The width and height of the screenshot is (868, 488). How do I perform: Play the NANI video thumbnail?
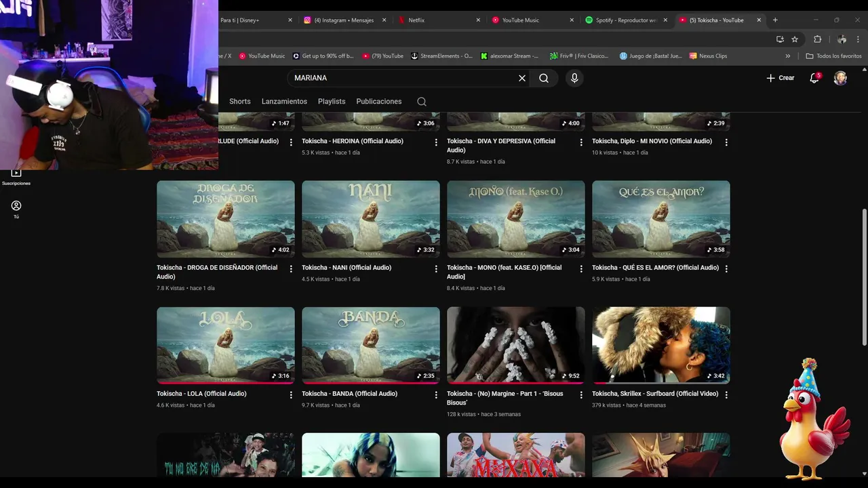coord(371,219)
